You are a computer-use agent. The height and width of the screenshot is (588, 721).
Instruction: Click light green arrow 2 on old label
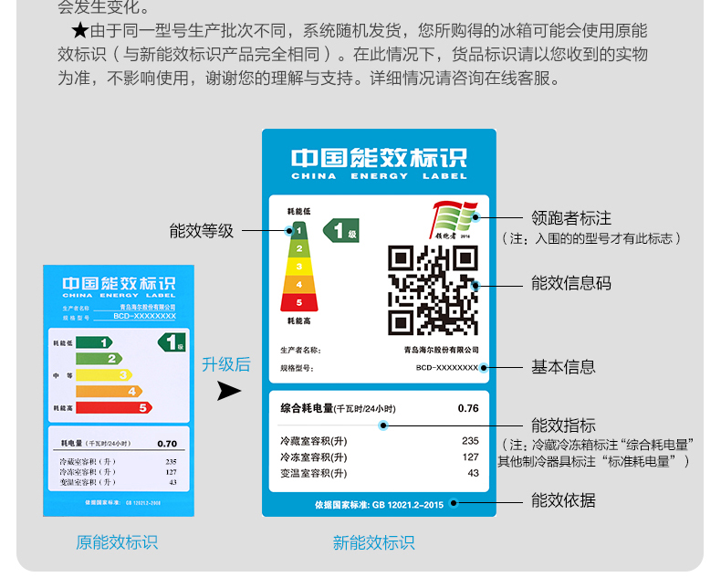99,359
